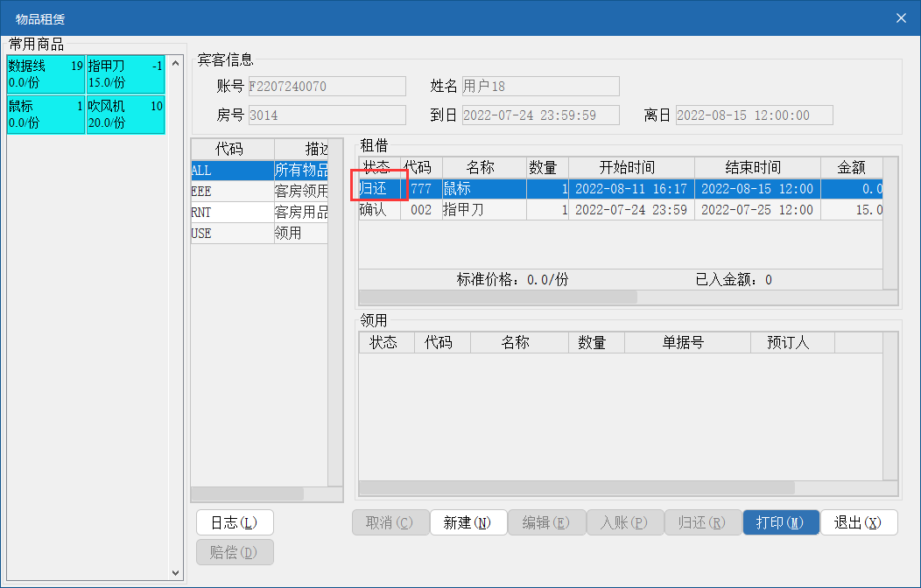Screen dimensions: 921x588
Task: Click the 代码 header in category list
Action: pyautogui.click(x=233, y=149)
